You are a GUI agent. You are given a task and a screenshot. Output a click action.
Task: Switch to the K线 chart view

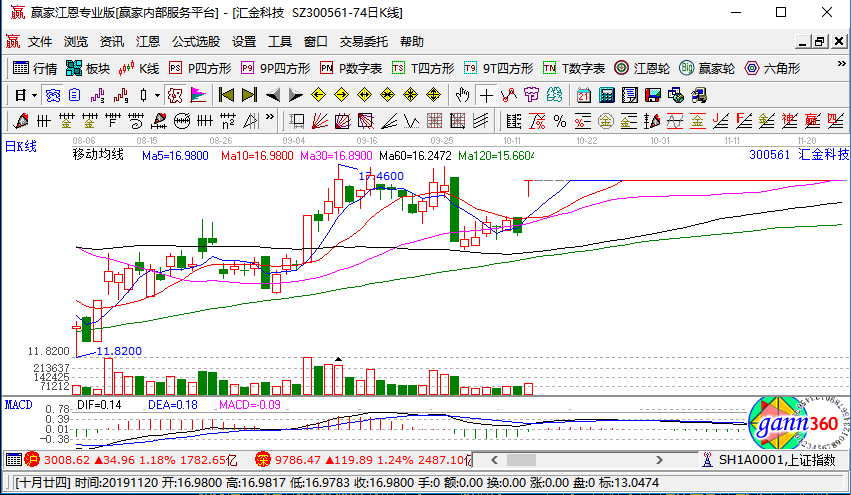coord(138,68)
